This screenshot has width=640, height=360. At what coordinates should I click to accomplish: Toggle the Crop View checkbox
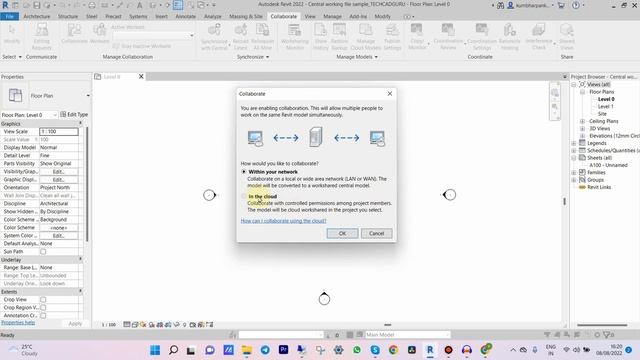[x=43, y=300]
